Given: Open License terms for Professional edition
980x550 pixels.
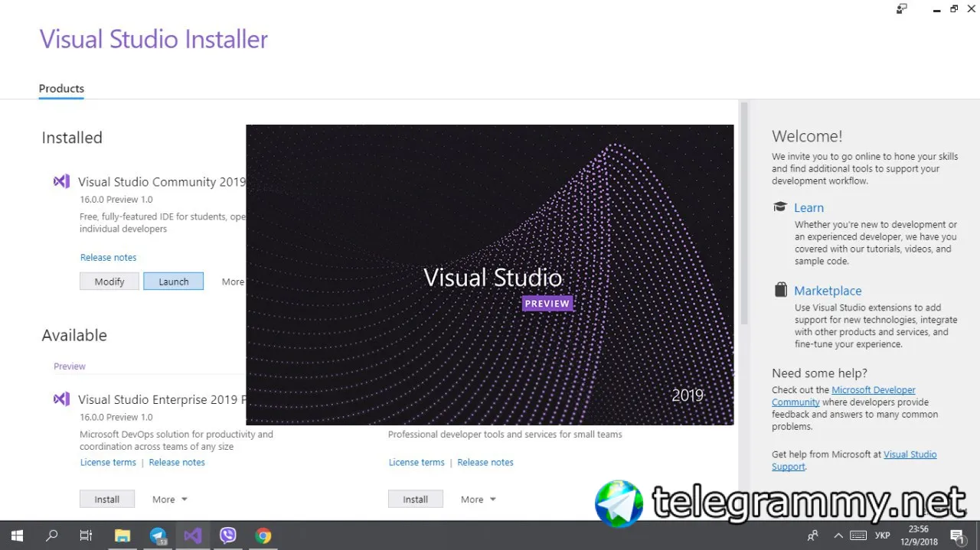Looking at the screenshot, I should pyautogui.click(x=416, y=463).
